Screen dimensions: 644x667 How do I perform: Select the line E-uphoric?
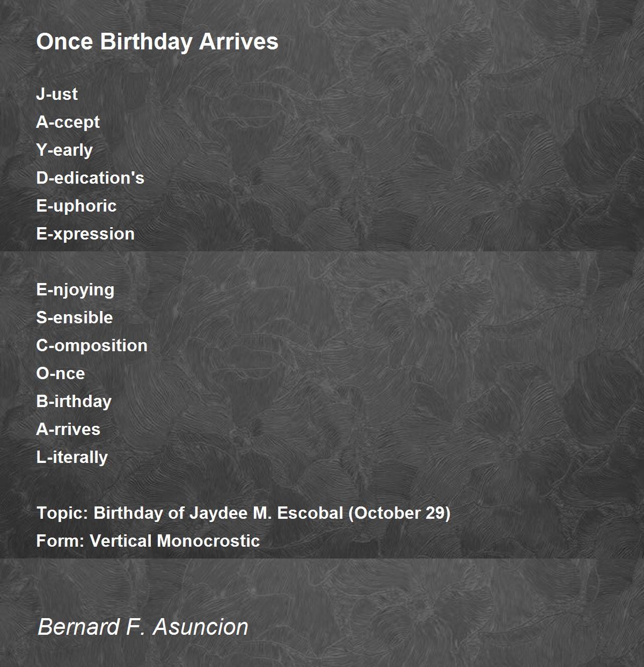tap(76, 206)
